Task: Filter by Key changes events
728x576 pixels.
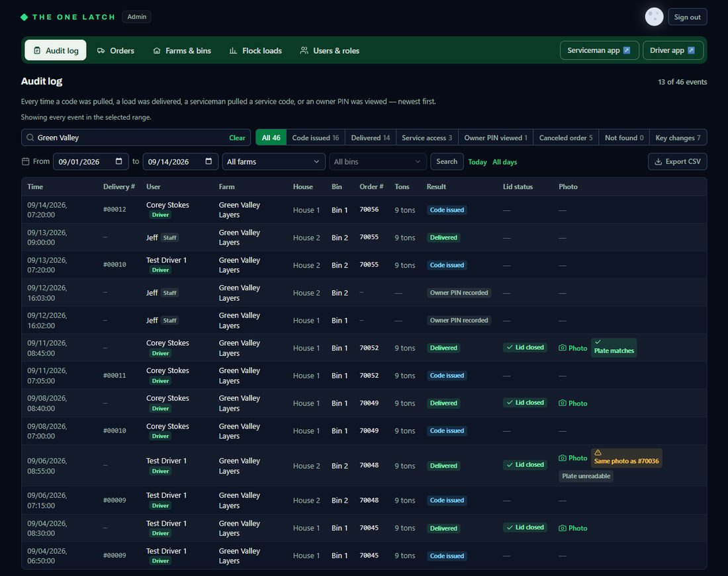Action: click(678, 138)
